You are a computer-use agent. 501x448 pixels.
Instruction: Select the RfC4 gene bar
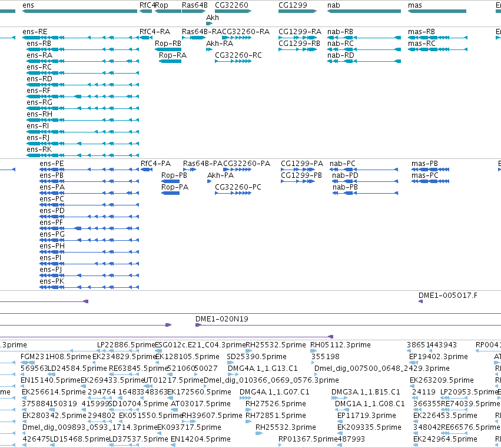click(x=145, y=11)
